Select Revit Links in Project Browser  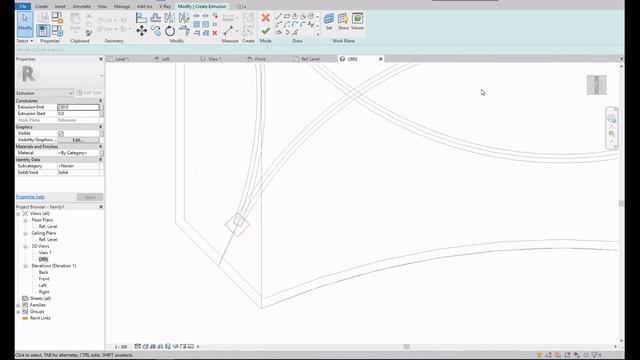pyautogui.click(x=40, y=318)
